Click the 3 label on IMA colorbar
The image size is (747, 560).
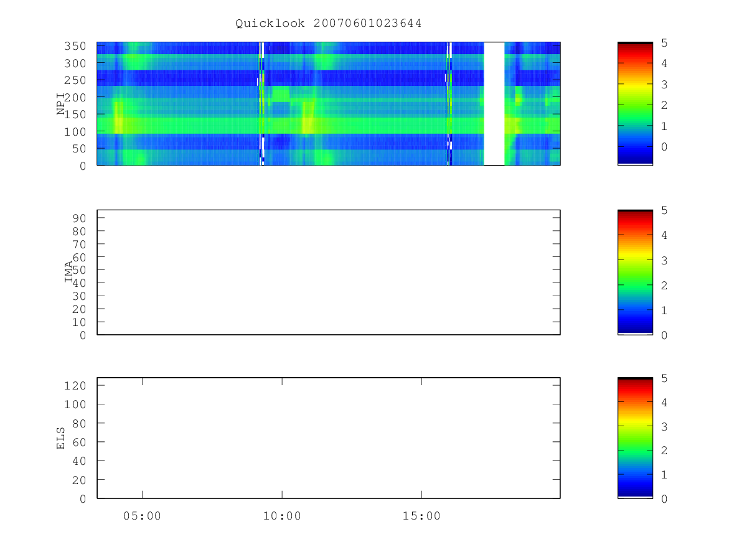pos(665,260)
